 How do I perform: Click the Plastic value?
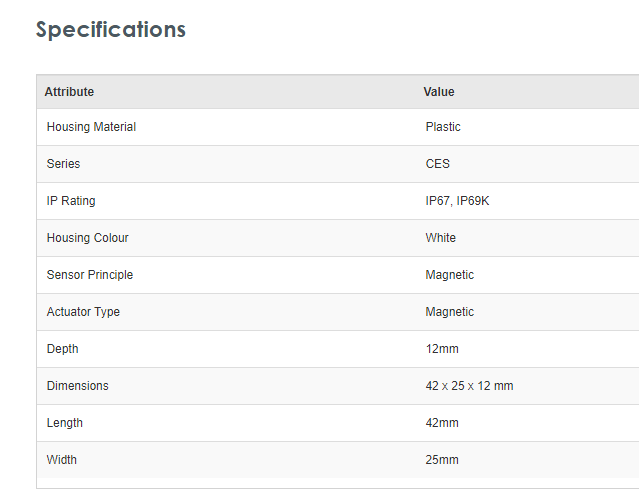[443, 127]
